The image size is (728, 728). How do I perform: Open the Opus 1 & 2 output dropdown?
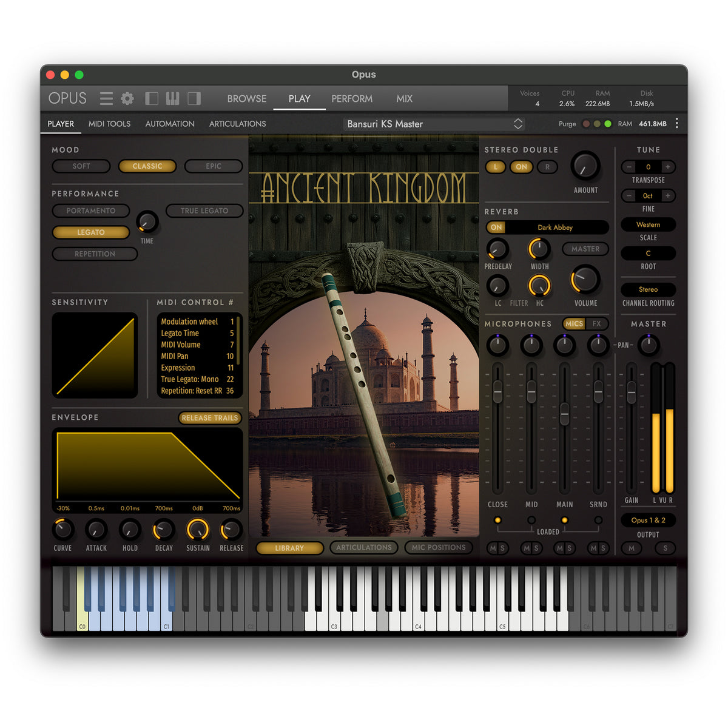tap(648, 520)
